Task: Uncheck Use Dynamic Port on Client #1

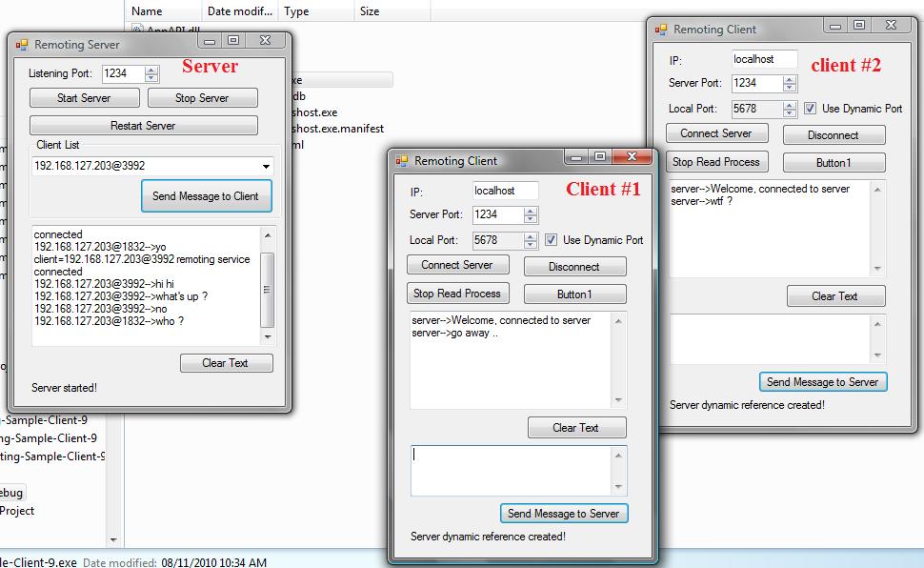Action: pyautogui.click(x=551, y=240)
